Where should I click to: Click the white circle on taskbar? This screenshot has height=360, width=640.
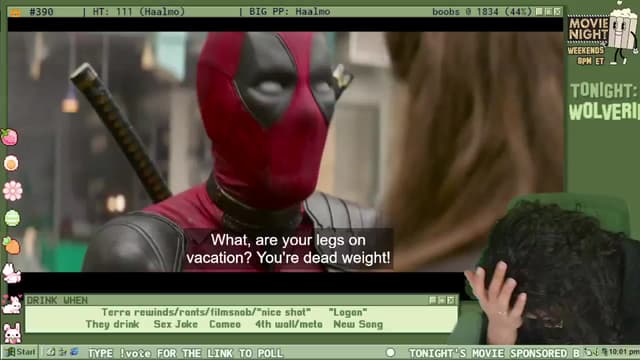[x=390, y=352]
